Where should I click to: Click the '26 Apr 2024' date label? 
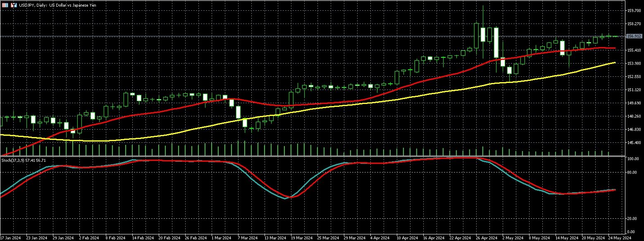point(487,238)
